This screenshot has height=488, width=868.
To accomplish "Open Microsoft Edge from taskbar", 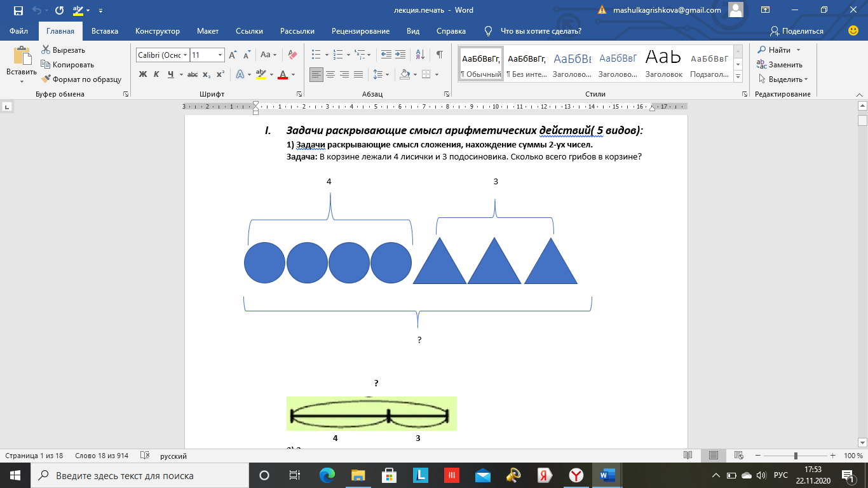I will point(327,475).
